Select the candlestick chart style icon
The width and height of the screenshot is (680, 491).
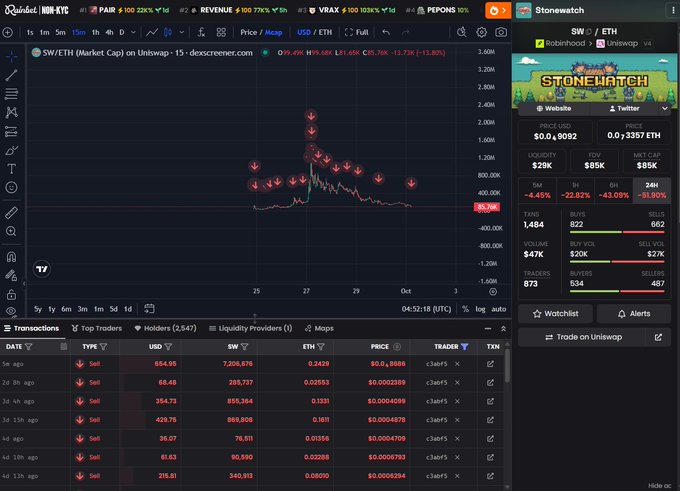168,32
